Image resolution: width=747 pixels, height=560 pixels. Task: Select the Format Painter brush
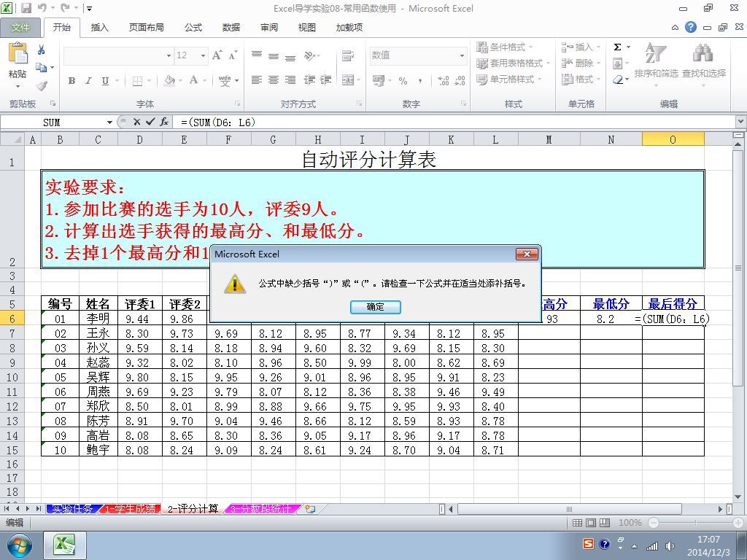click(42, 86)
